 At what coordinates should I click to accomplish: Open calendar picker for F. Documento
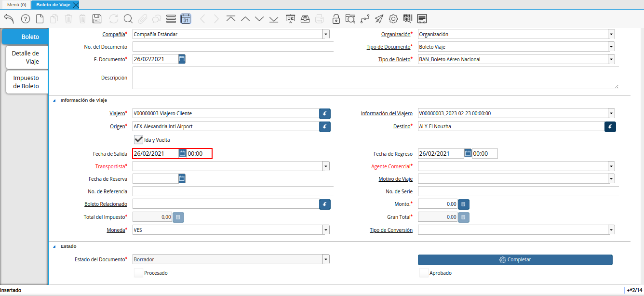pyautogui.click(x=182, y=59)
